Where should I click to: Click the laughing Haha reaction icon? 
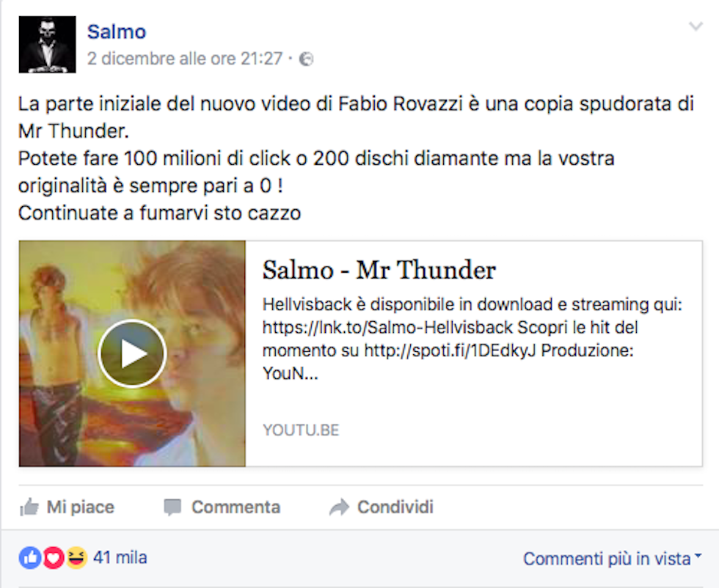coord(76,558)
